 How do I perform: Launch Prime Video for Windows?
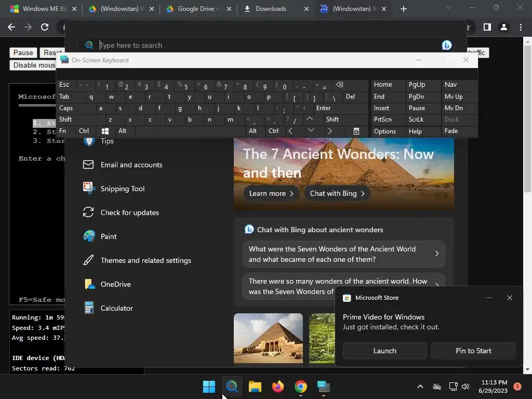385,351
